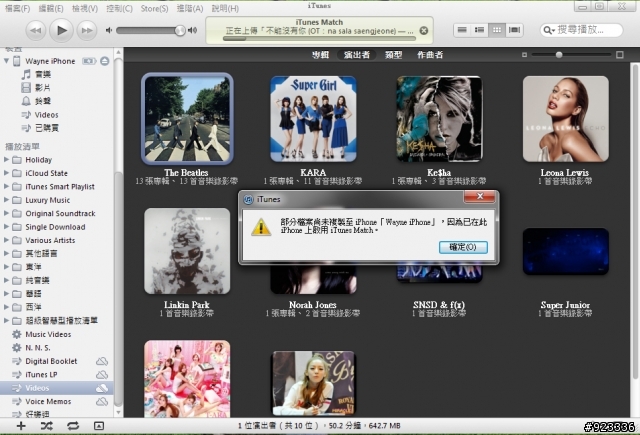Show the artwork viewer panel
640x435 pixels.
(99, 426)
